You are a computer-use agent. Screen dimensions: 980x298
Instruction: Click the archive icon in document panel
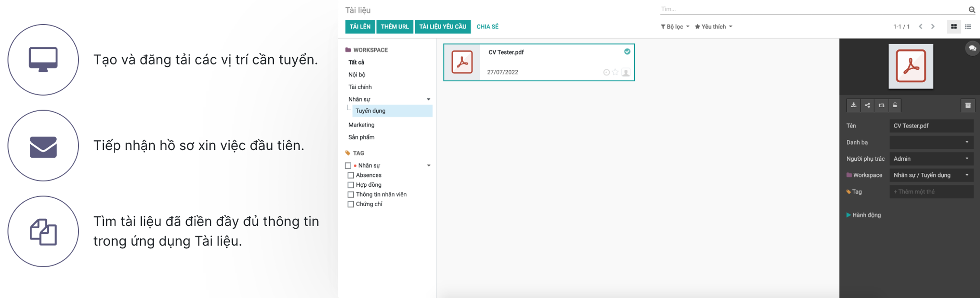968,105
